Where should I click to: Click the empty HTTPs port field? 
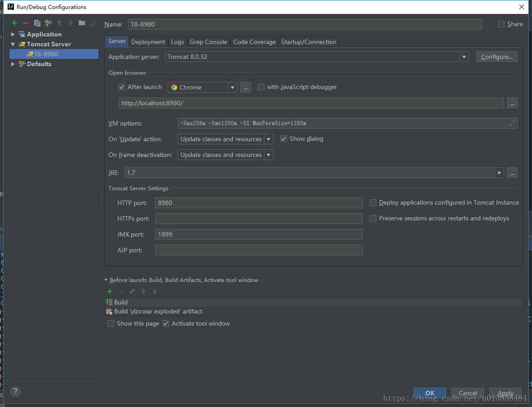pyautogui.click(x=259, y=219)
